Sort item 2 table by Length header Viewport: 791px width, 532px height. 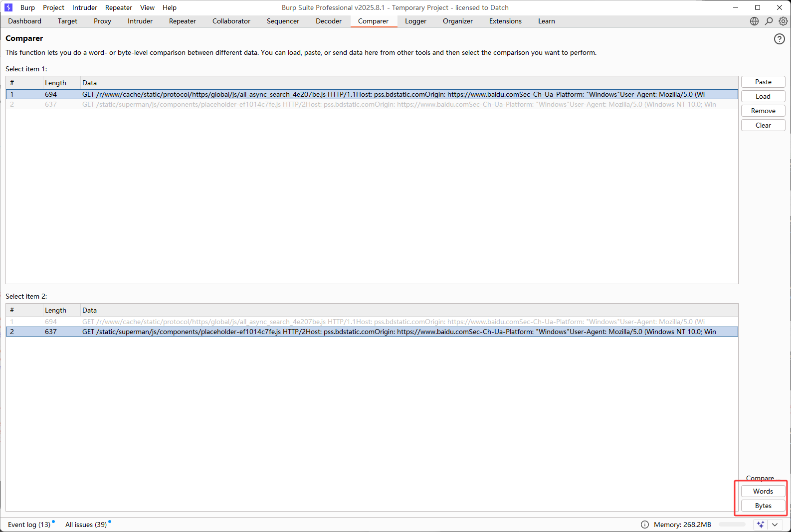pyautogui.click(x=61, y=310)
